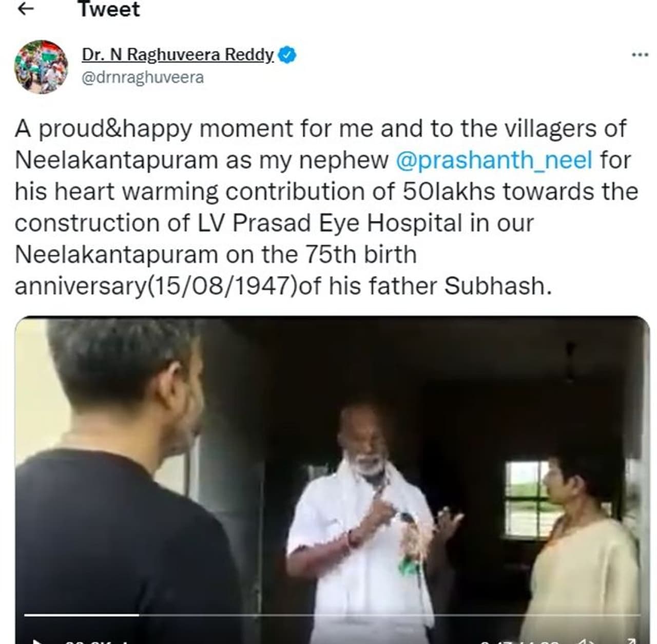Go back using the left arrow icon
Viewport: 657px width, 644px height.
pyautogui.click(x=25, y=9)
